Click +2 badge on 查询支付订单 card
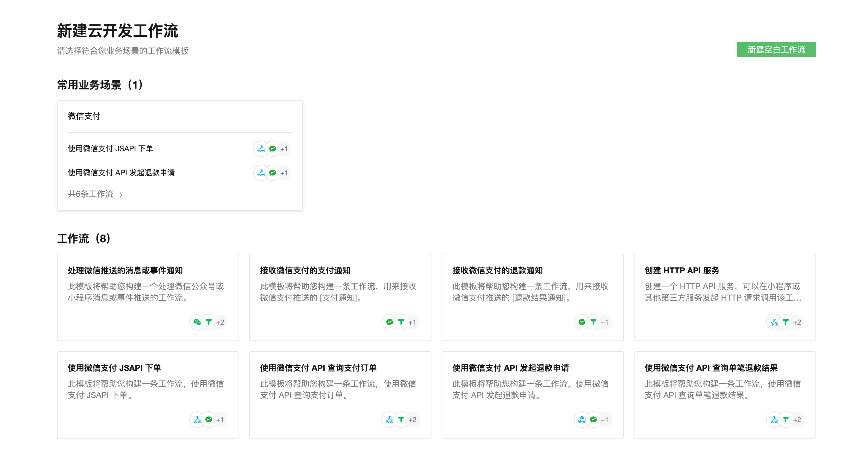868x467 pixels. coord(412,420)
